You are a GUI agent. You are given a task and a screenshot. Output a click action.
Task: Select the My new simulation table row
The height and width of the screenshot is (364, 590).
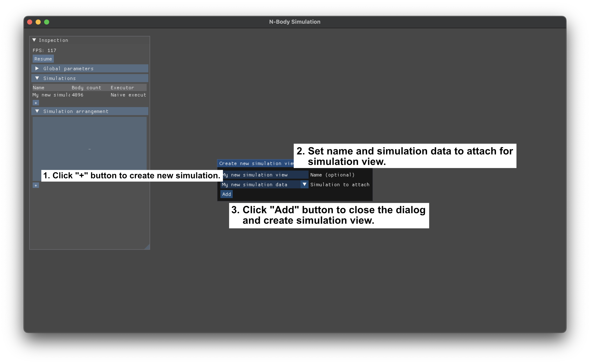51,95
